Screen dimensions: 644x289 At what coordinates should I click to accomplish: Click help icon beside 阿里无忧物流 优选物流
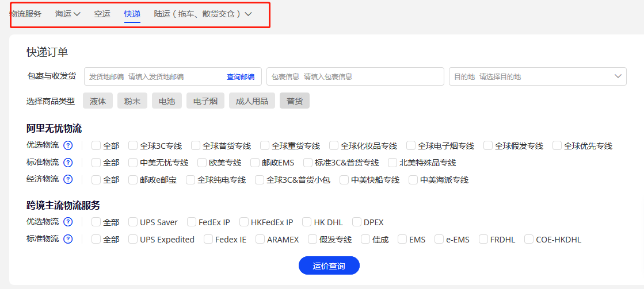pyautogui.click(x=68, y=145)
